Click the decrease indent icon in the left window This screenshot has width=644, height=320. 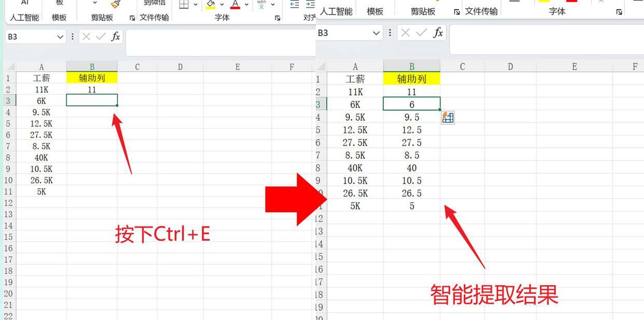click(x=295, y=4)
